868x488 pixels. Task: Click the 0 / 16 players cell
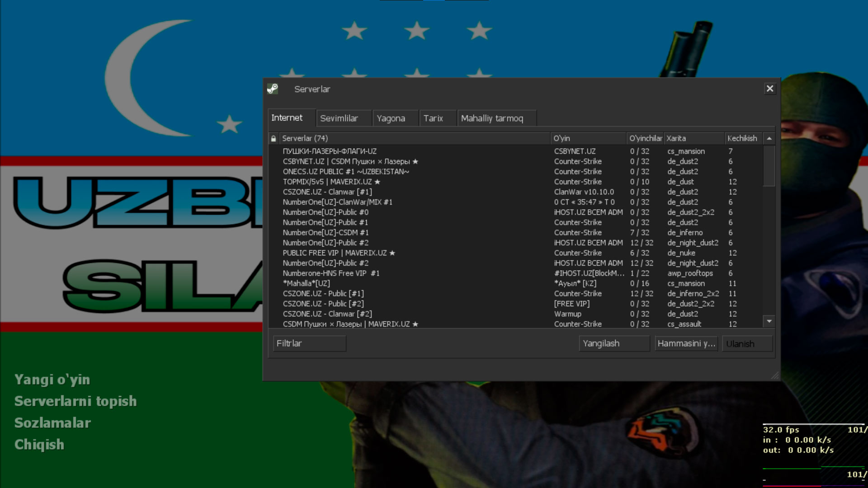click(640, 283)
